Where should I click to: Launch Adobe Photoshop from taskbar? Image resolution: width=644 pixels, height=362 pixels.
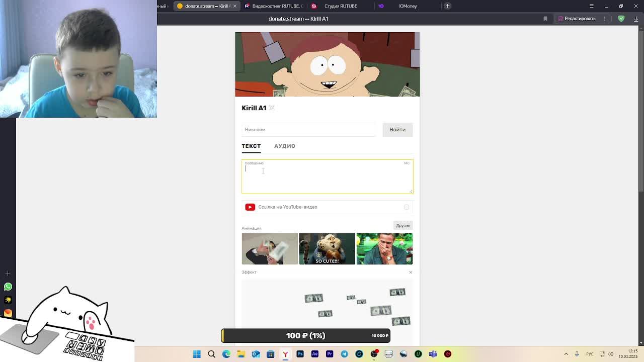[x=300, y=354]
